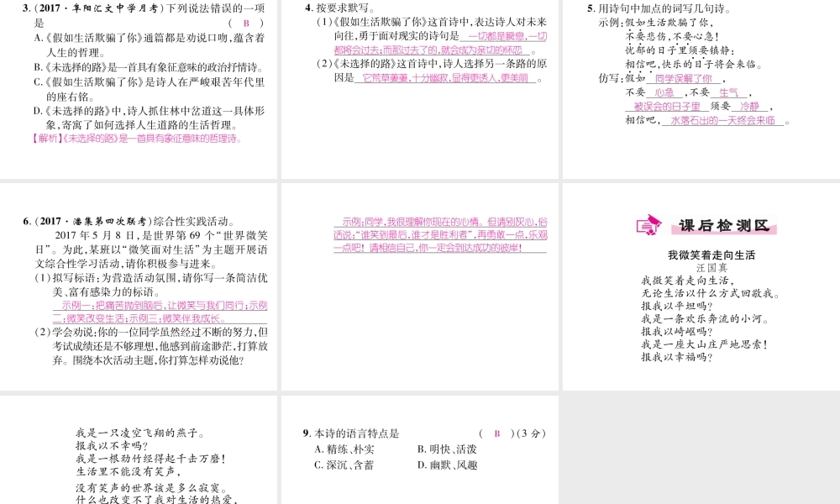Open the slide thumbnail with question 9
This screenshot has height=504, width=840.
[x=420, y=450]
